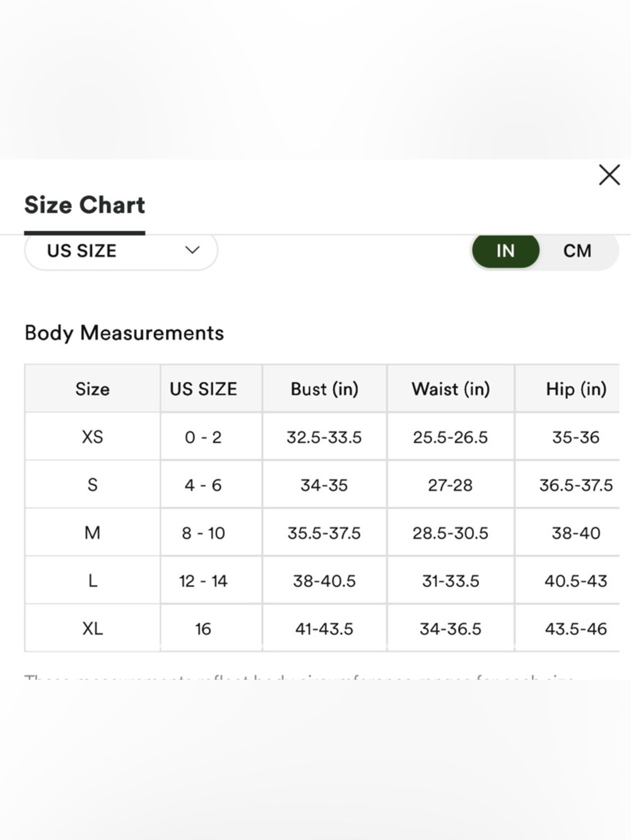
Task: Click the 8 - 10 US size cell
Action: click(x=203, y=533)
